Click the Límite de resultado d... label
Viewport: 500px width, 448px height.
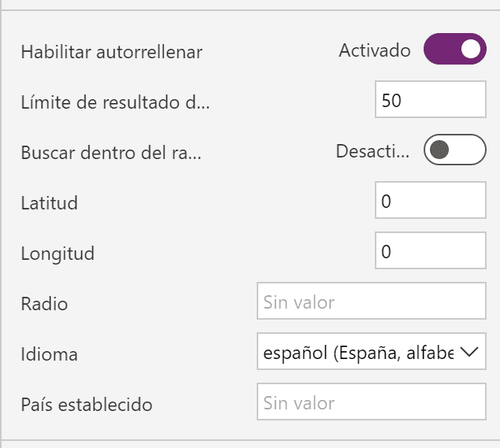[x=115, y=102]
